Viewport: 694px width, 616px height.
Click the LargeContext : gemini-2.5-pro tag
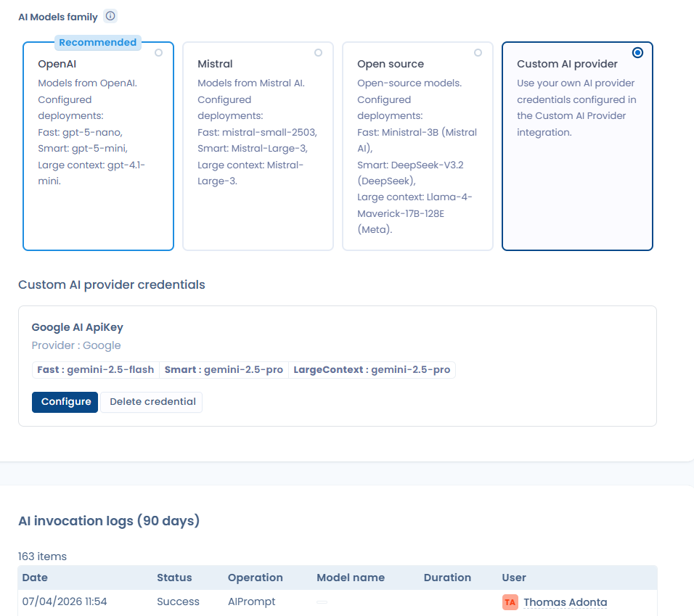pyautogui.click(x=372, y=370)
